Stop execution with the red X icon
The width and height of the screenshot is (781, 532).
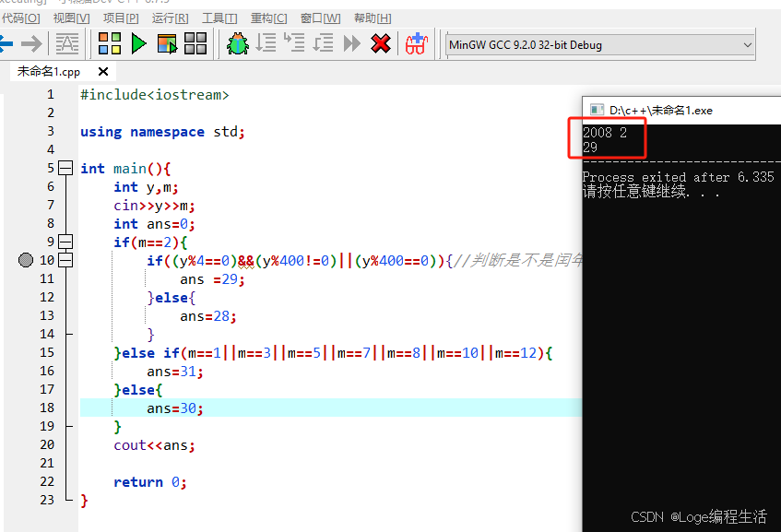pyautogui.click(x=381, y=43)
